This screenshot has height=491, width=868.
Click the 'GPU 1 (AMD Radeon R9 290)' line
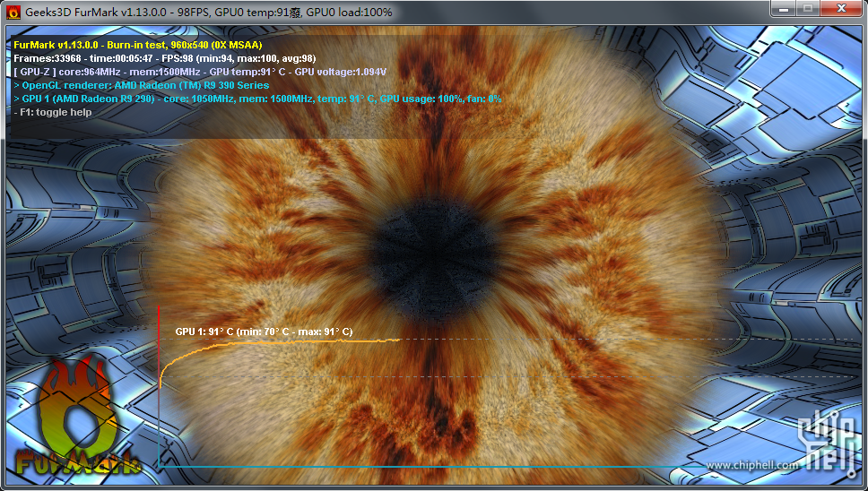257,99
